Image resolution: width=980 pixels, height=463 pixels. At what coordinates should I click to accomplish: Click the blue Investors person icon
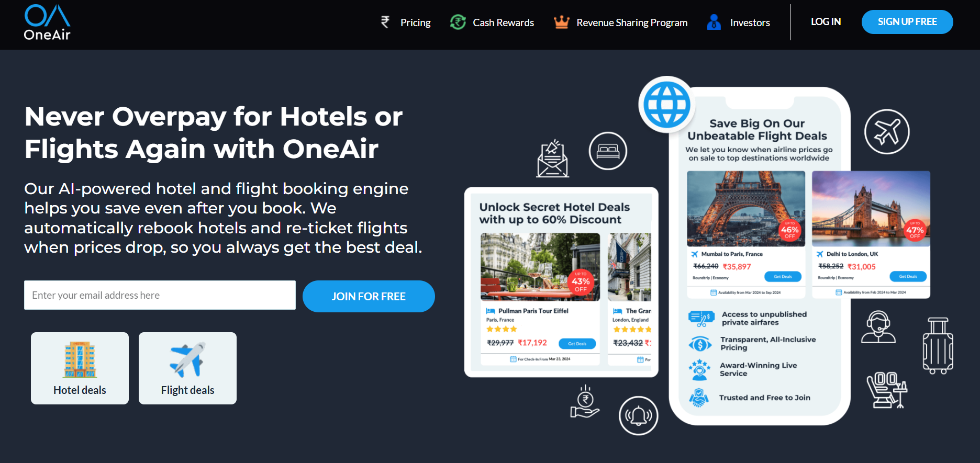tap(714, 22)
